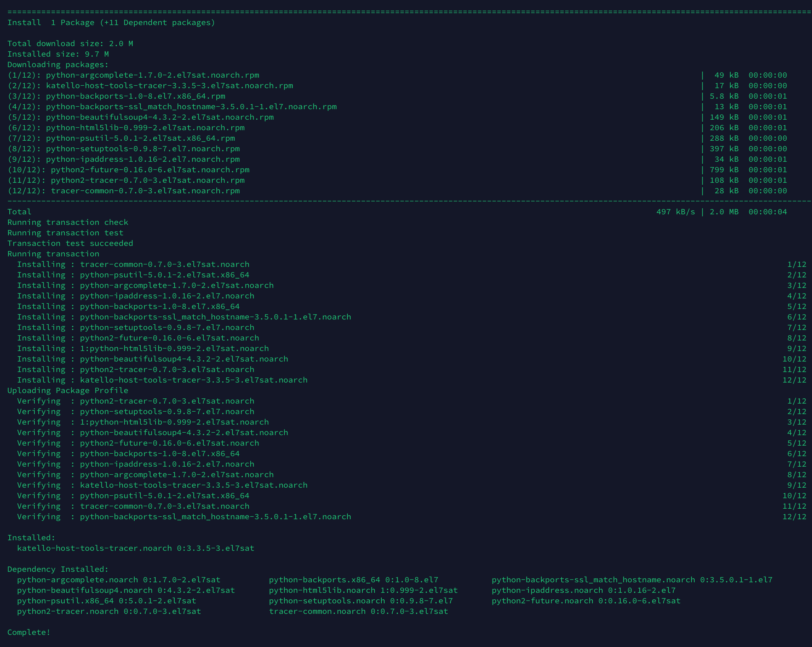Click 'Uploading Package Profile' line
Image resolution: width=812 pixels, height=647 pixels.
click(68, 391)
